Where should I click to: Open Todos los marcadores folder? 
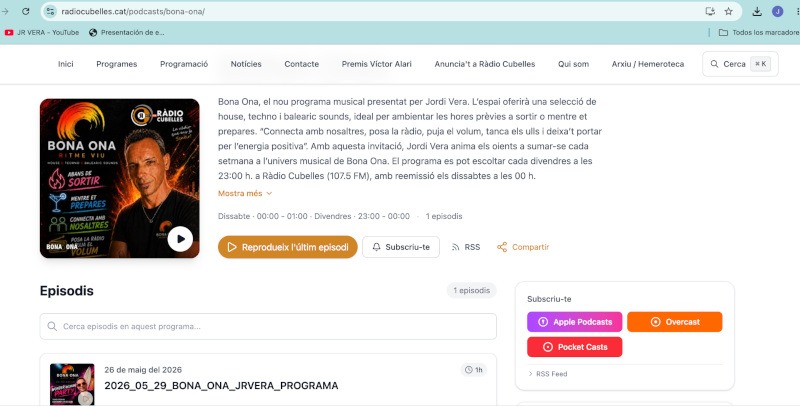pos(759,32)
